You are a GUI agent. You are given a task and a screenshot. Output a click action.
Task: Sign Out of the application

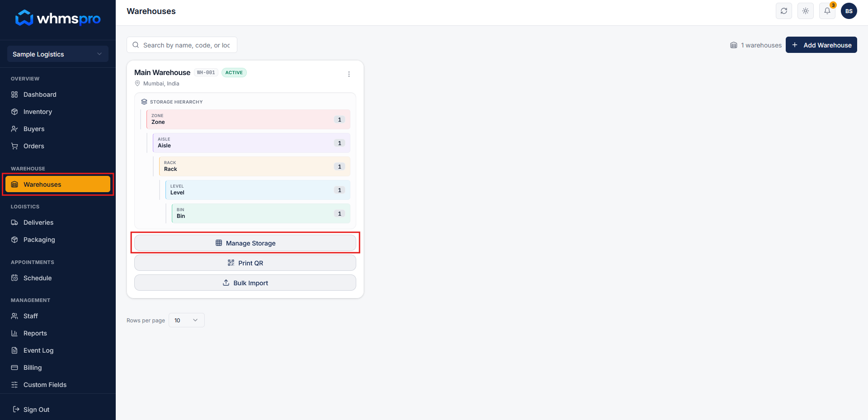[x=58, y=410]
